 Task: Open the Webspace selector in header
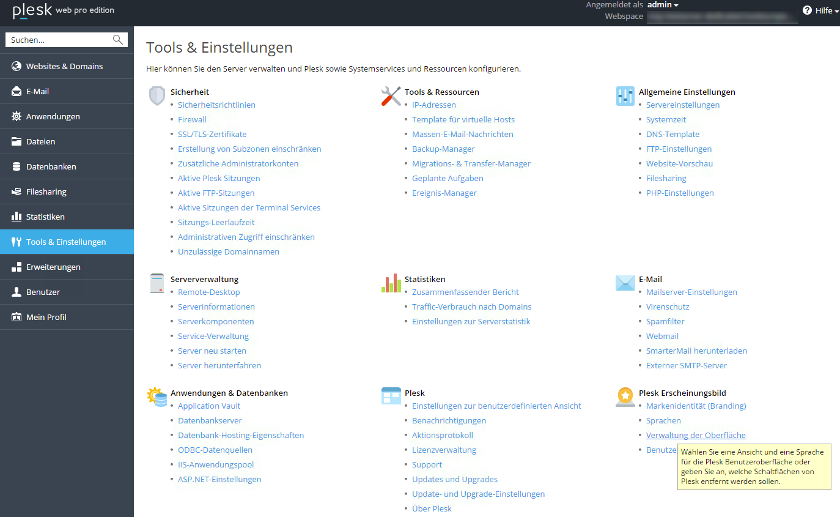(x=721, y=17)
